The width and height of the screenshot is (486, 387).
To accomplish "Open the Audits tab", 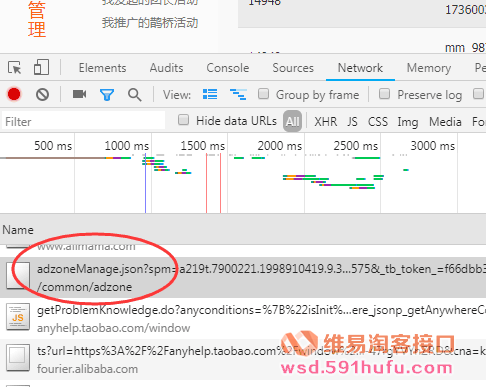I will point(166,68).
